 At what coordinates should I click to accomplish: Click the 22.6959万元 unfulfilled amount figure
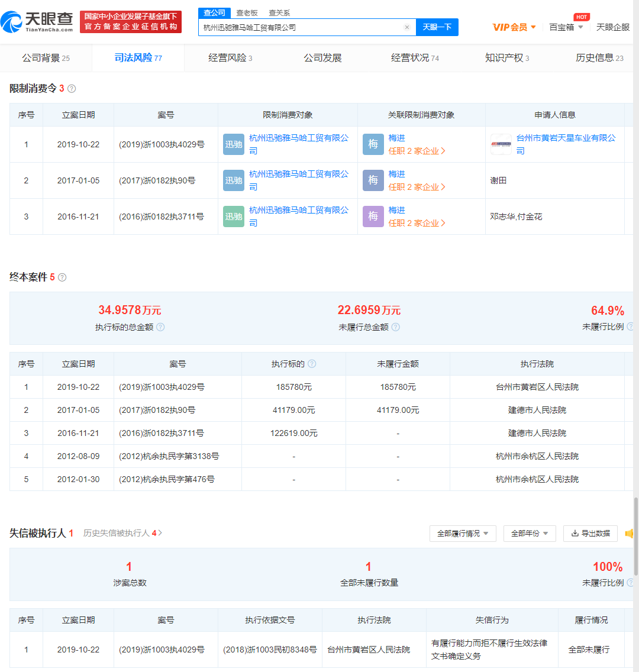[369, 310]
